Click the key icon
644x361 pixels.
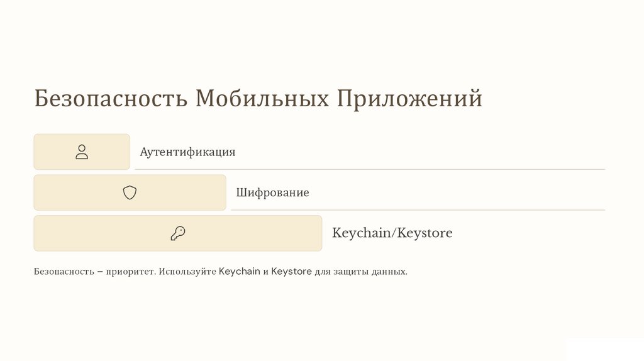click(x=178, y=233)
